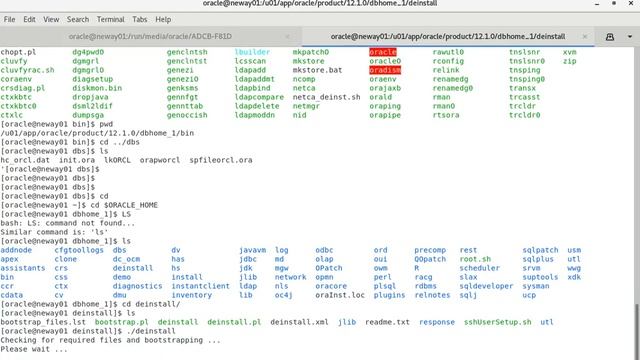Click 'crsdiag.pl' file name
Screen dimensions: 640x360
[x=23, y=88]
